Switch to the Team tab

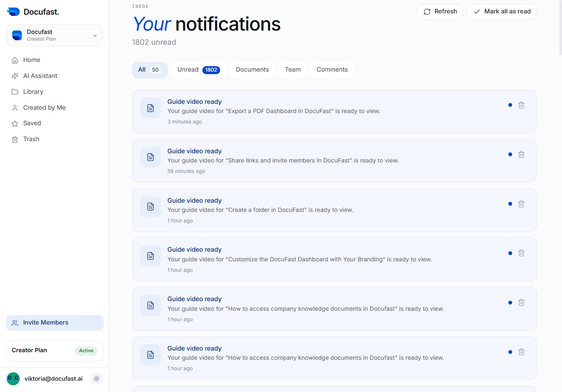[x=293, y=70]
